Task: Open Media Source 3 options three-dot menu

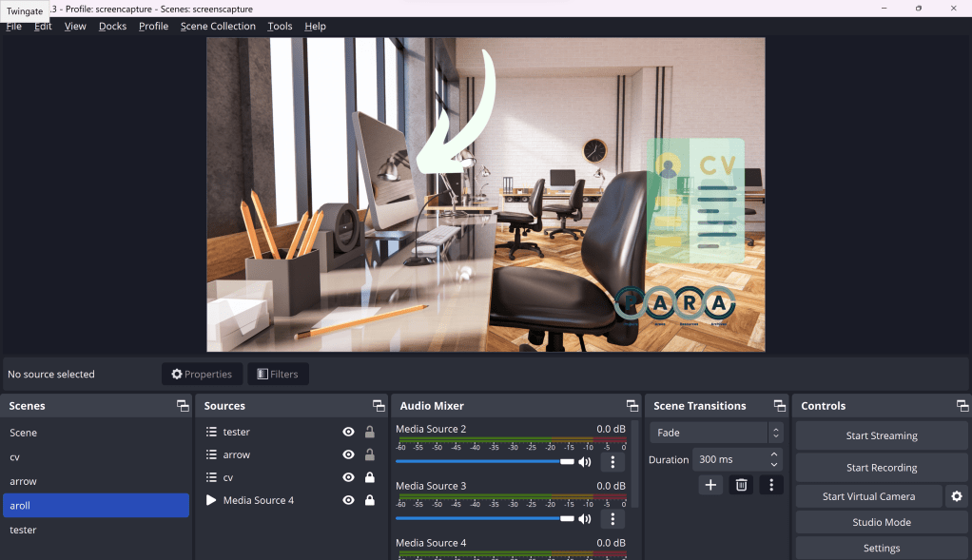Action: pos(612,519)
